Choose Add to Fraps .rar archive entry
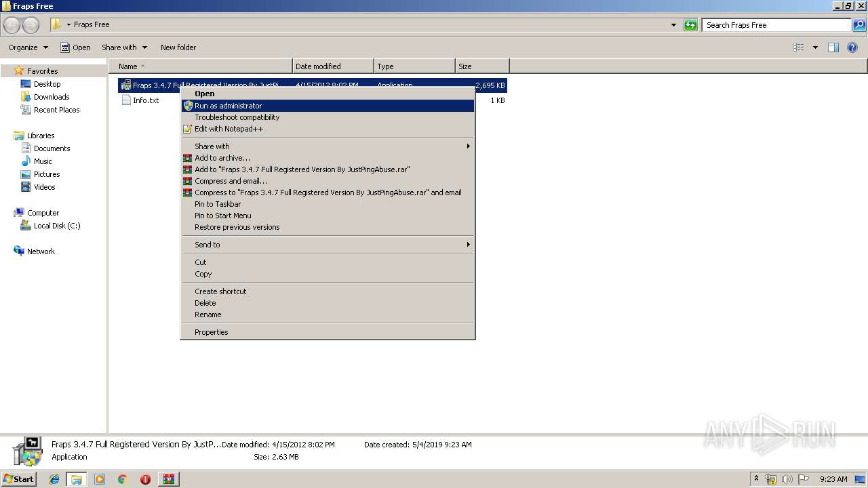 tap(328, 169)
